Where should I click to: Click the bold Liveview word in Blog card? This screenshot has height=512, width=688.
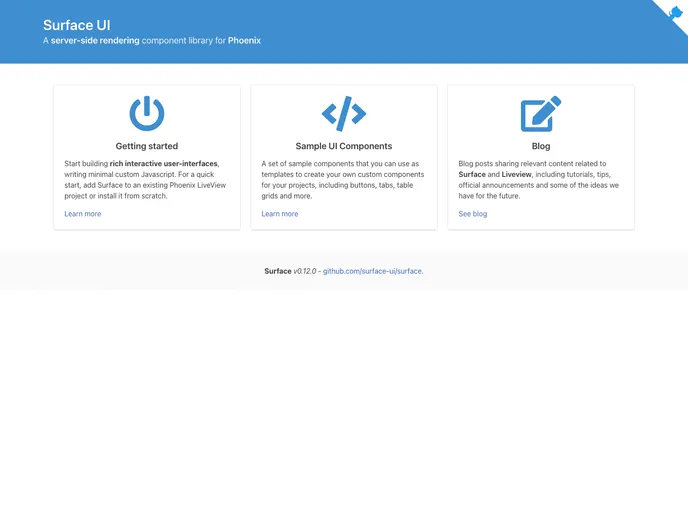point(516,174)
